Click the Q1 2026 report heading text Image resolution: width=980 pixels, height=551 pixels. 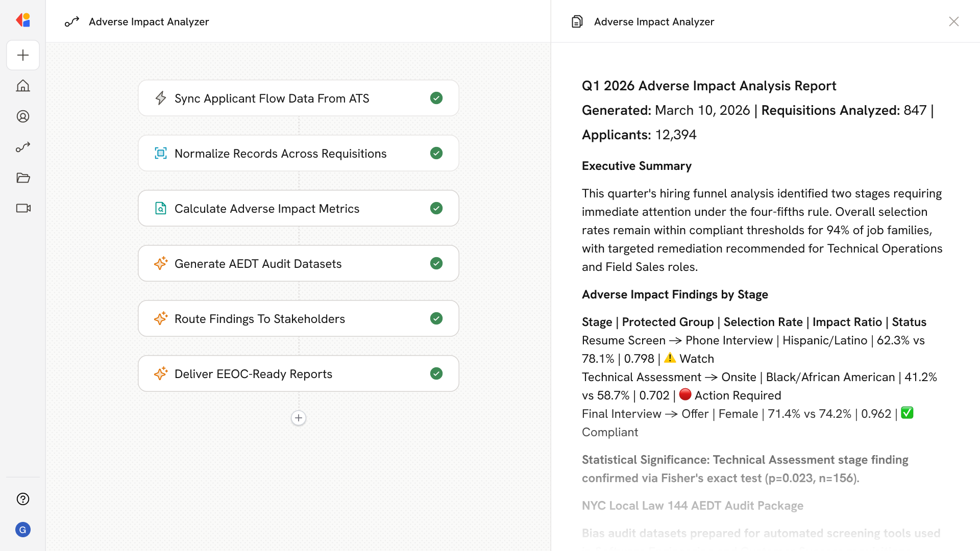point(708,86)
